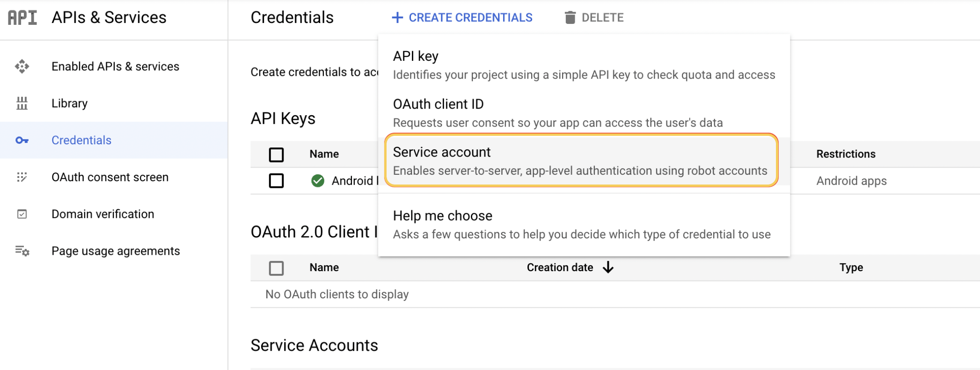The image size is (980, 370).
Task: Click the OAuth consent screen icon
Action: pos(22,177)
